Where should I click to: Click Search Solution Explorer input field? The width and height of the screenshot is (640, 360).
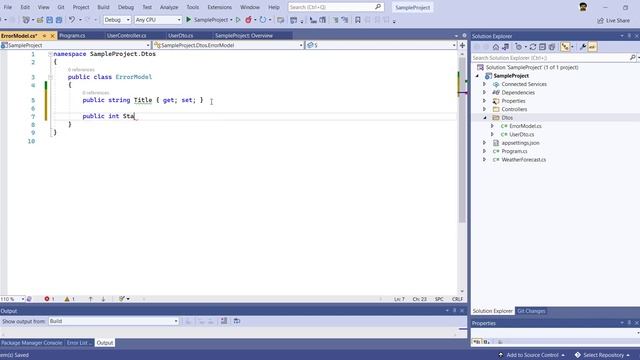coord(550,58)
